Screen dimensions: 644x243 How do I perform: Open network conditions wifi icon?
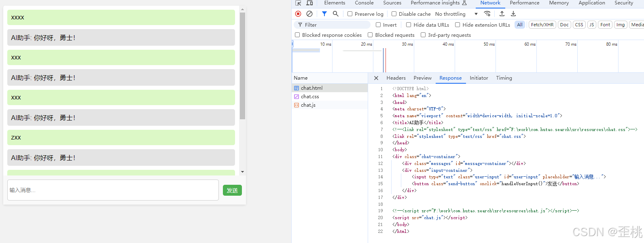(x=487, y=14)
